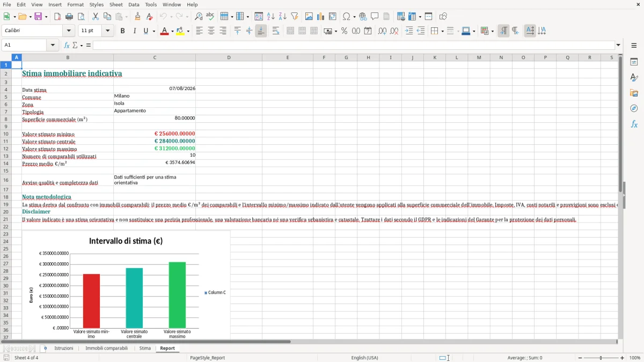Apply the yellow background highlight color
This screenshot has height=362, width=644.
[180, 31]
